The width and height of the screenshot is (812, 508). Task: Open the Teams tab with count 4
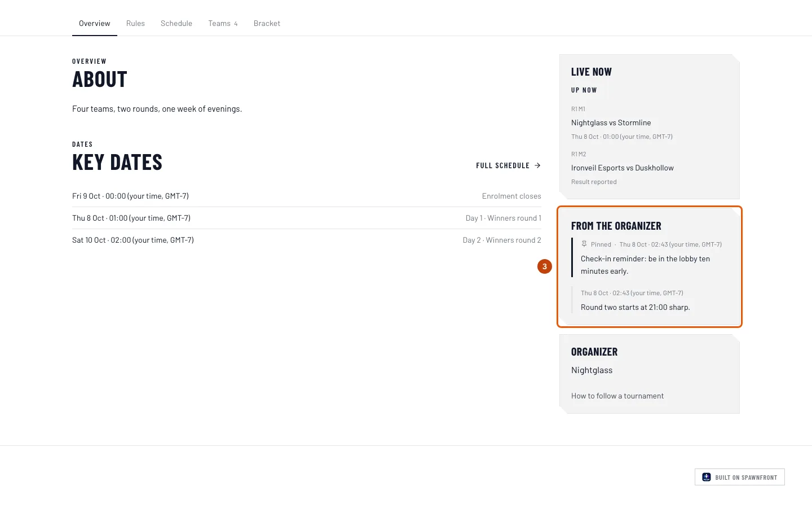point(223,23)
